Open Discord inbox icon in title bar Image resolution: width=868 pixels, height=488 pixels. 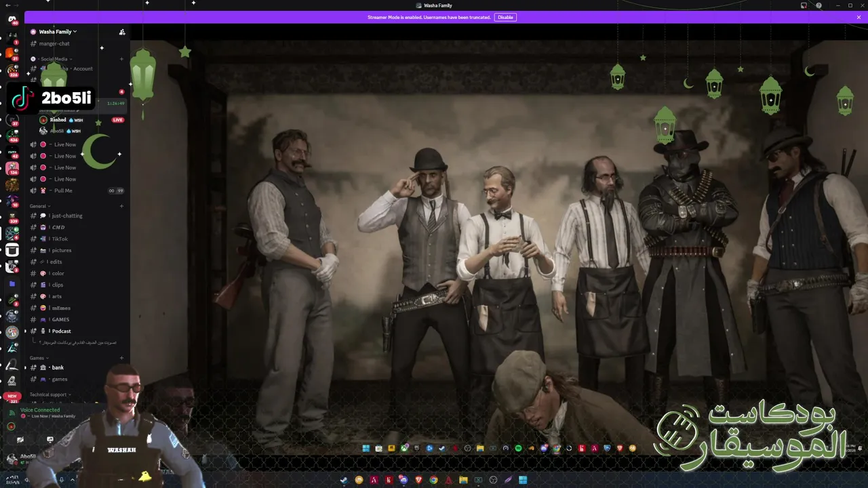(804, 5)
